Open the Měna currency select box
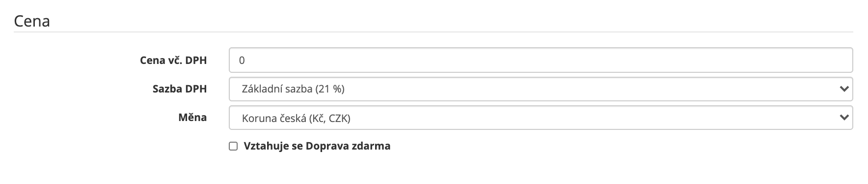868x184 pixels. pyautogui.click(x=541, y=118)
